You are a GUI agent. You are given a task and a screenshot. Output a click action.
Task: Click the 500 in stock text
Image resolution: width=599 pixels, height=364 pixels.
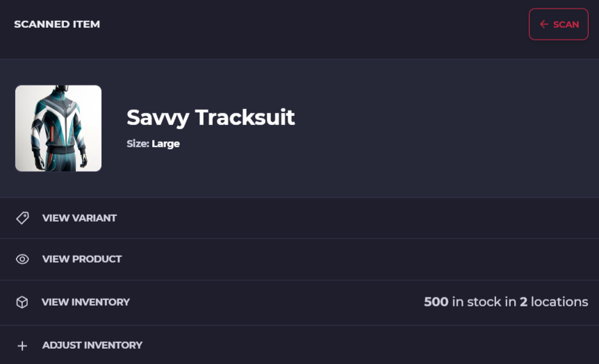click(x=462, y=301)
